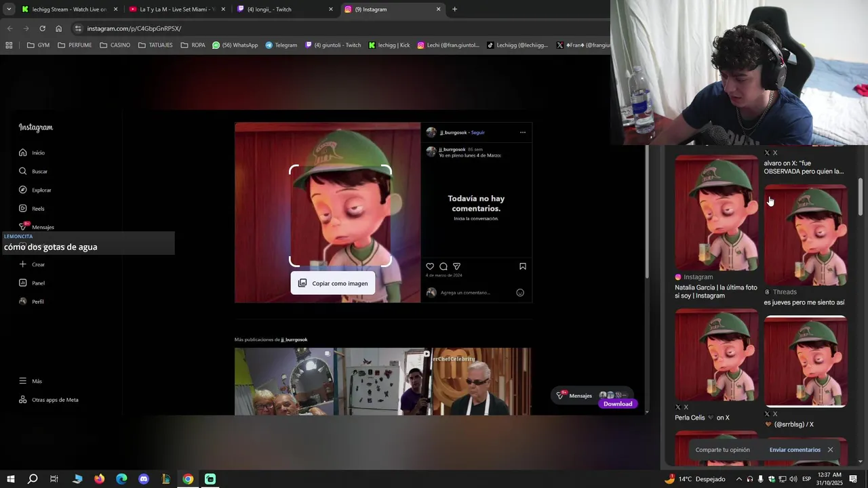
Task: Switch to lechigg Stream Kick tab
Action: [x=69, y=9]
